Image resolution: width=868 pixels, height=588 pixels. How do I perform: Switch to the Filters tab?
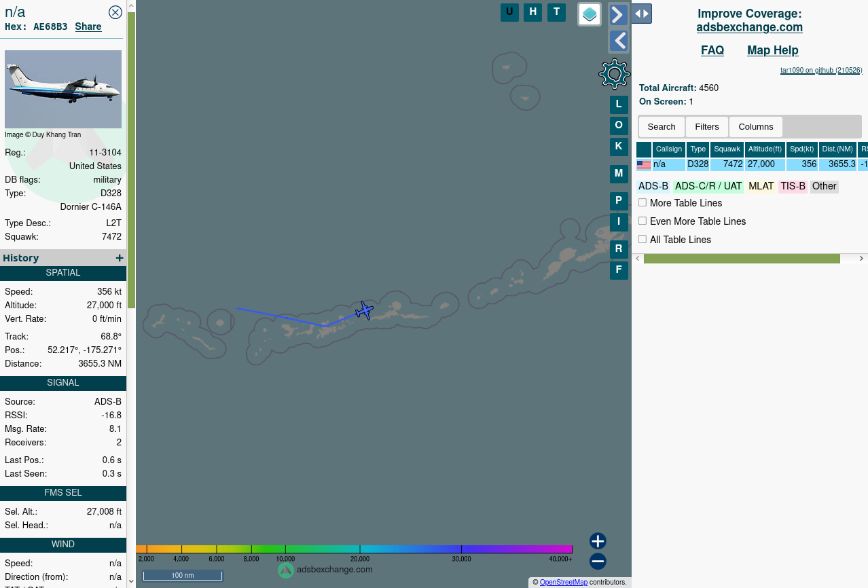pyautogui.click(x=707, y=127)
